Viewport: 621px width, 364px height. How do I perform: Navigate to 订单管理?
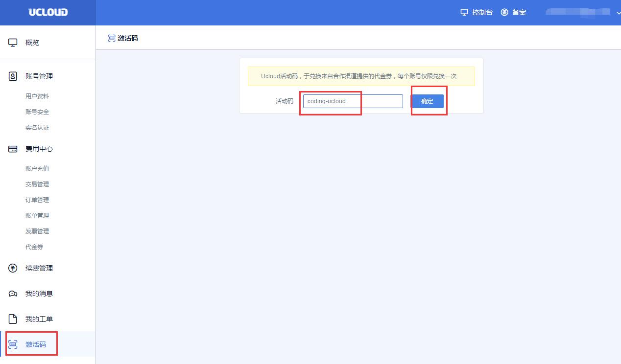[37, 200]
